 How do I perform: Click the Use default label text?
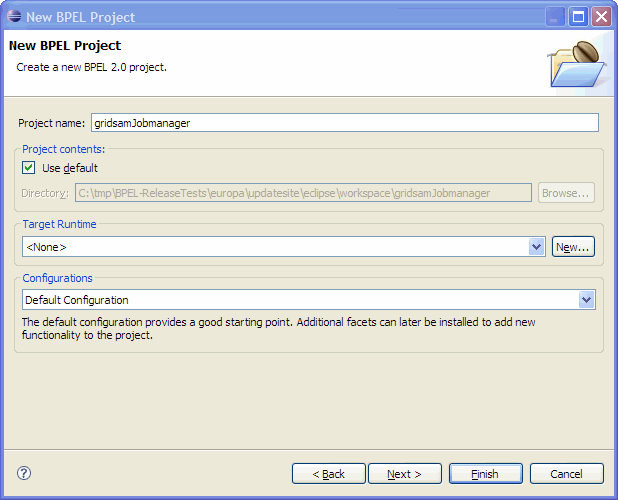coord(70,168)
